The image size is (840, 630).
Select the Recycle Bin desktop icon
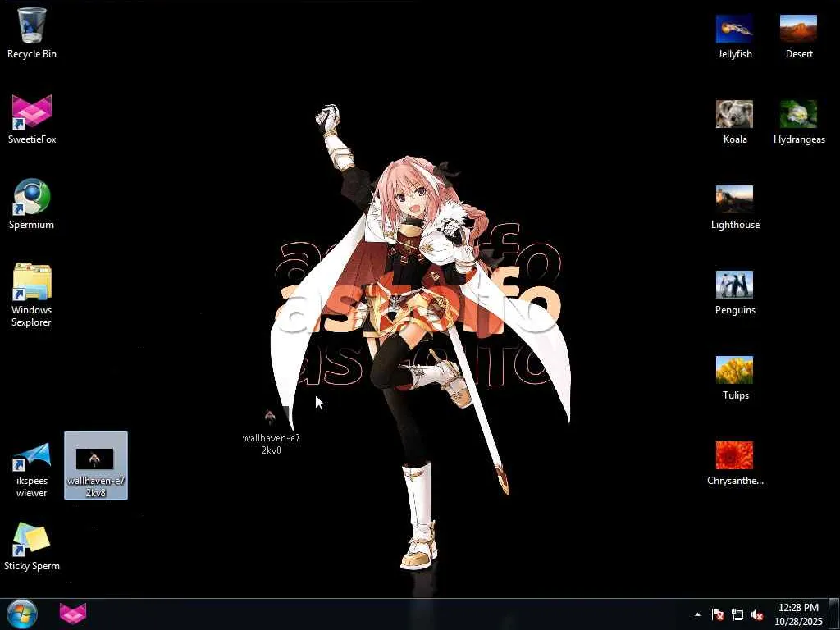tap(32, 33)
